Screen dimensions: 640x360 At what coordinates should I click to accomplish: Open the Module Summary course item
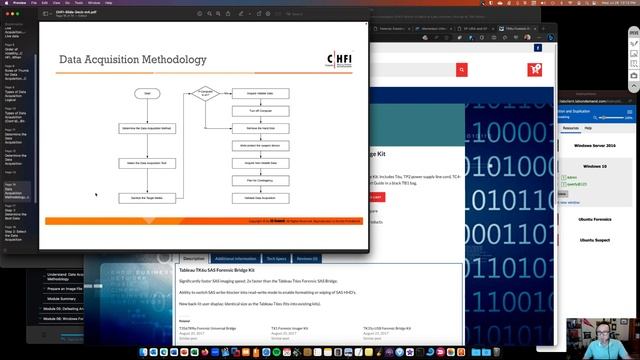61,299
